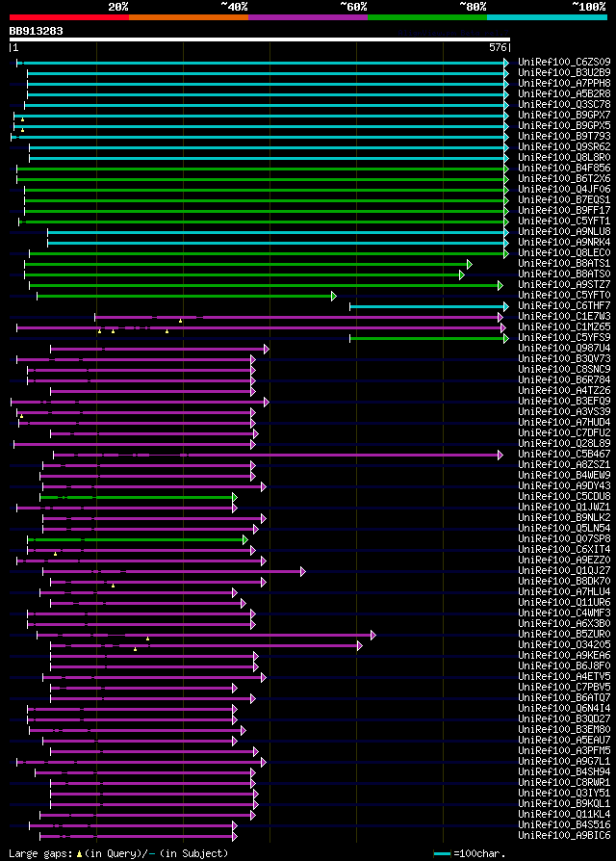
Task: Click the green alignment bar for UniRef100_B4F856
Action: pos(263,170)
